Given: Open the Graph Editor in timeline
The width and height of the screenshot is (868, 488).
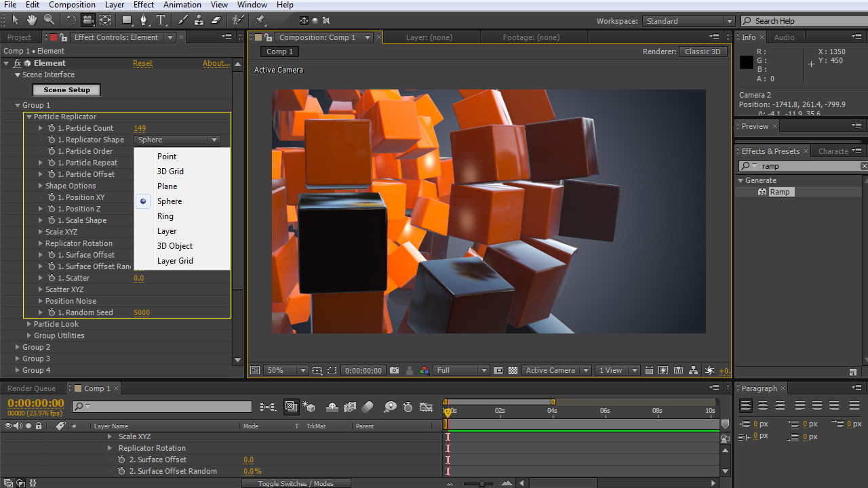Looking at the screenshot, I should pos(426,407).
